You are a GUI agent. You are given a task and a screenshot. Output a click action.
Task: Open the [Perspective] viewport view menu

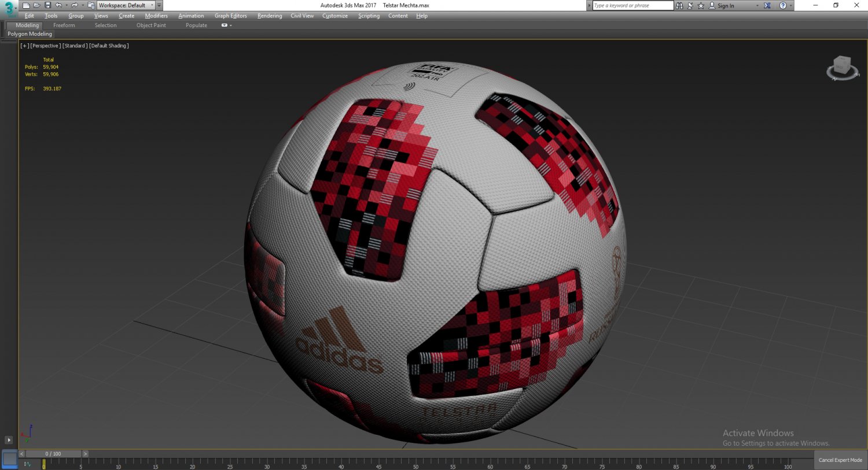coord(45,46)
